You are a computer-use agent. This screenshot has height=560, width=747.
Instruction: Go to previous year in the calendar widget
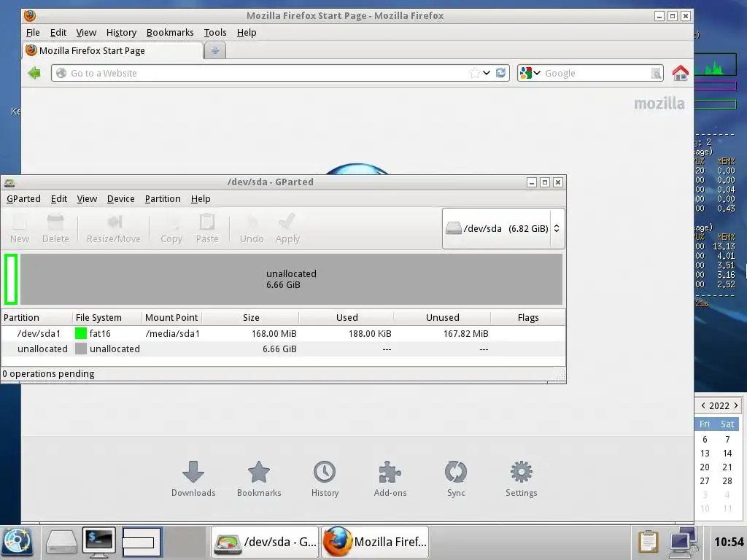703,405
